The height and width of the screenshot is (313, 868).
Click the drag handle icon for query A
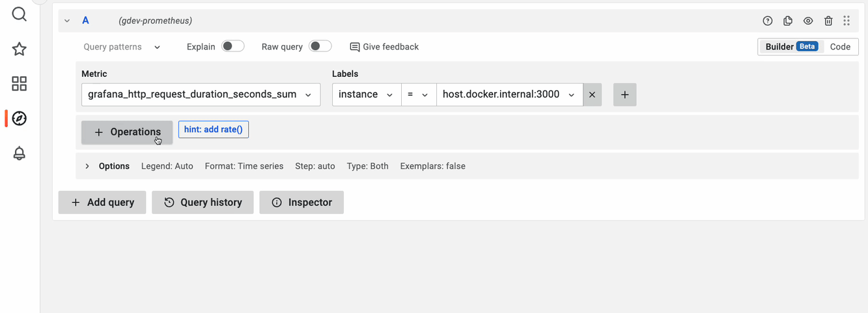847,21
